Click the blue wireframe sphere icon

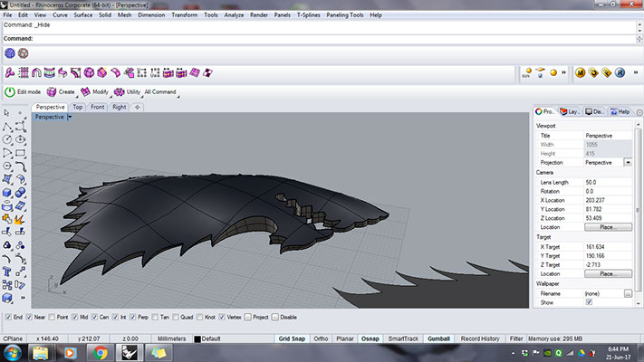pos(10,53)
